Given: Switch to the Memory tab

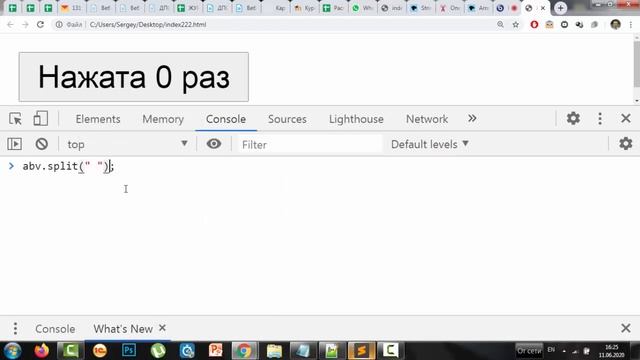Looking at the screenshot, I should [163, 119].
